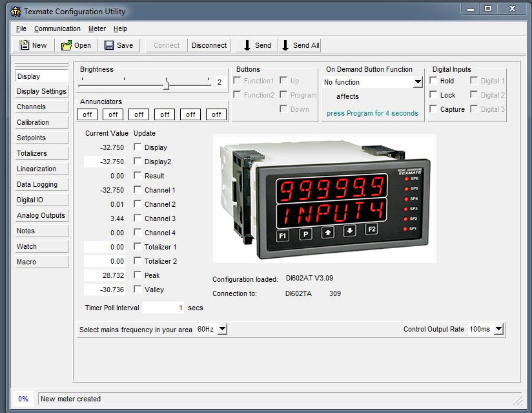Screen dimensions: 532x413
Task: Check the Capture digital input checkbox
Action: tap(433, 109)
